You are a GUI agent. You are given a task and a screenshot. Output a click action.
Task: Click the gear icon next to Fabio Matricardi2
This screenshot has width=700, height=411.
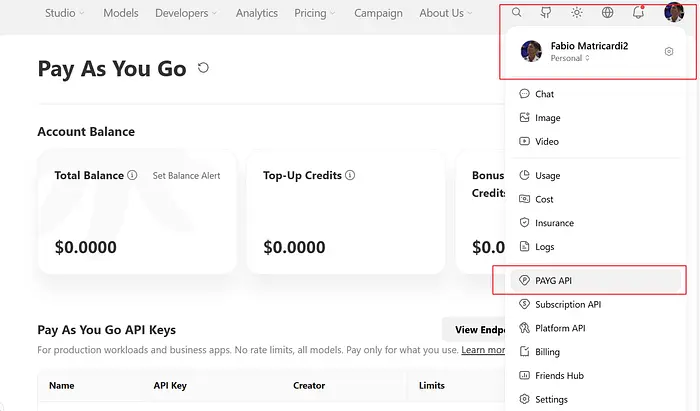click(669, 51)
